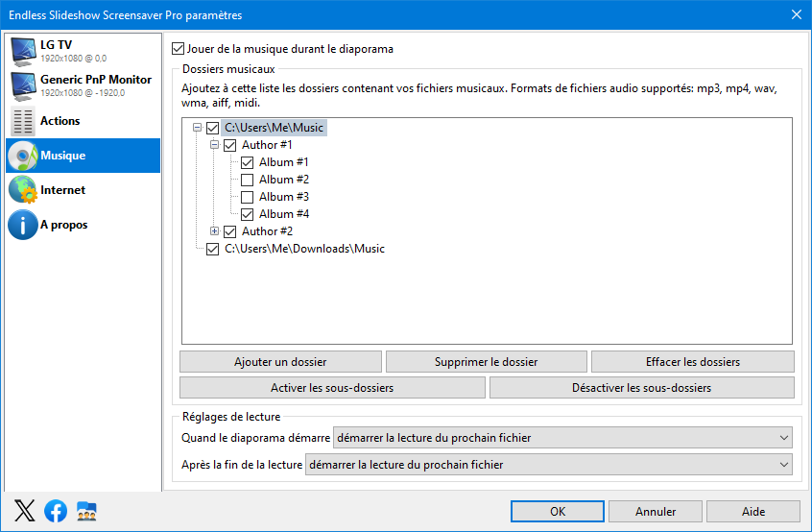Select the Author #1 tree label

267,145
